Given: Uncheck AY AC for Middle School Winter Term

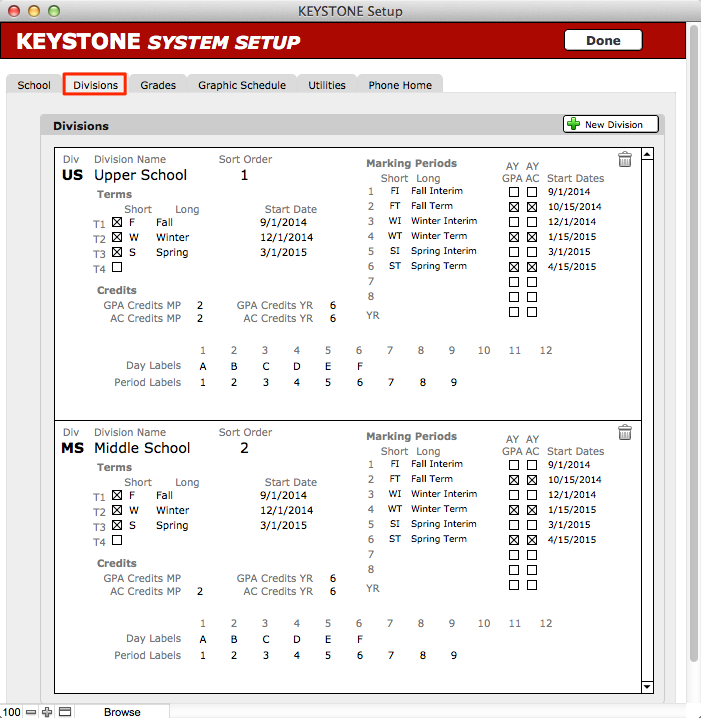Looking at the screenshot, I should point(532,509).
